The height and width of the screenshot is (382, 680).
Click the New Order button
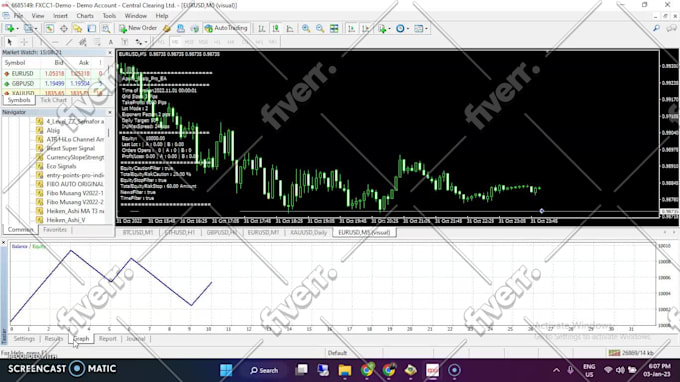coord(138,28)
